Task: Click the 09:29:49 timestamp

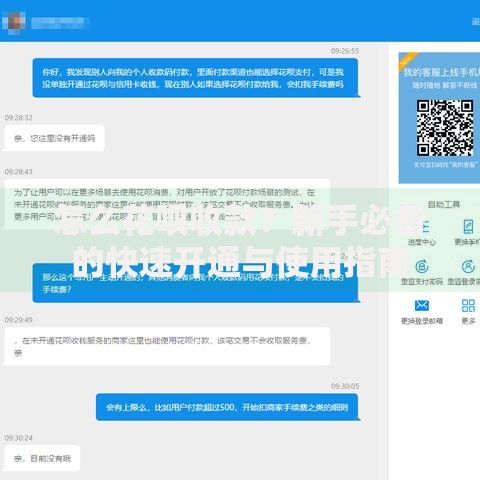Action: click(x=19, y=320)
